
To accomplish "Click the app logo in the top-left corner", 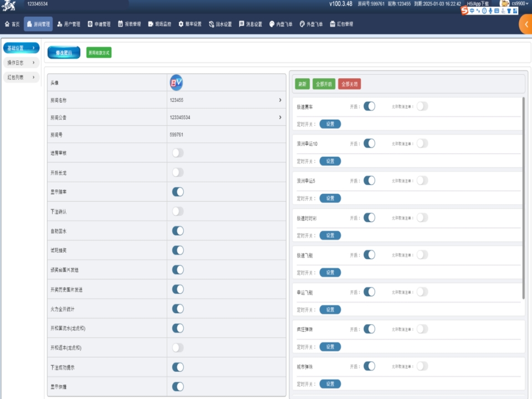I will [9, 6].
